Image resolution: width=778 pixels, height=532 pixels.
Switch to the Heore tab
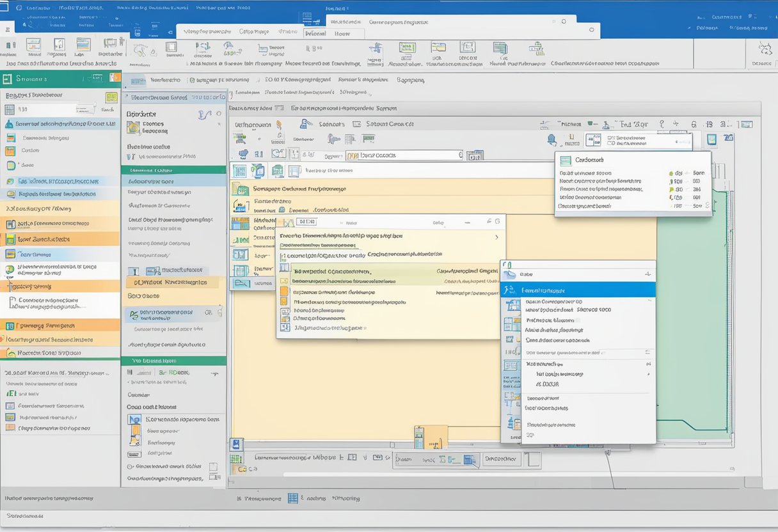[342, 34]
